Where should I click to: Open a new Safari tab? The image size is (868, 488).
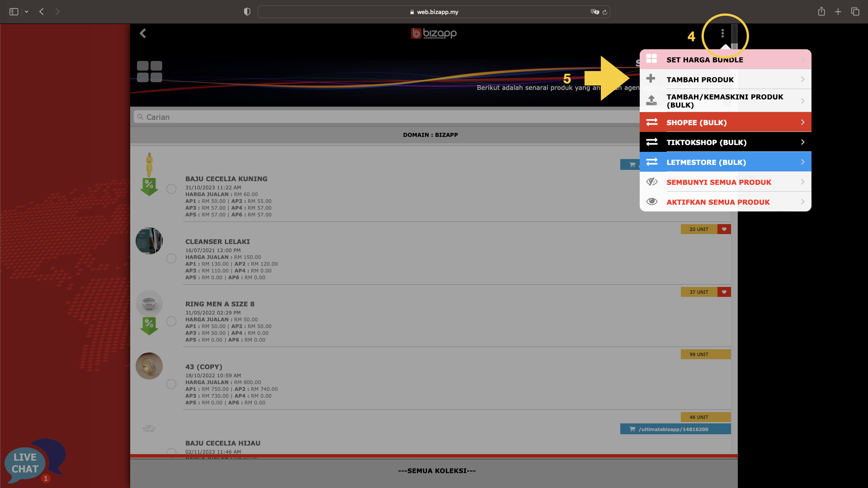coord(838,12)
